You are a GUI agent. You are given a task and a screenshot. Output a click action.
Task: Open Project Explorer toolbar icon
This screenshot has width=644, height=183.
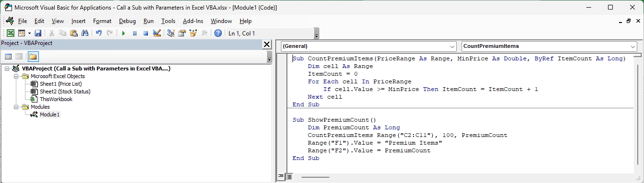(170, 33)
